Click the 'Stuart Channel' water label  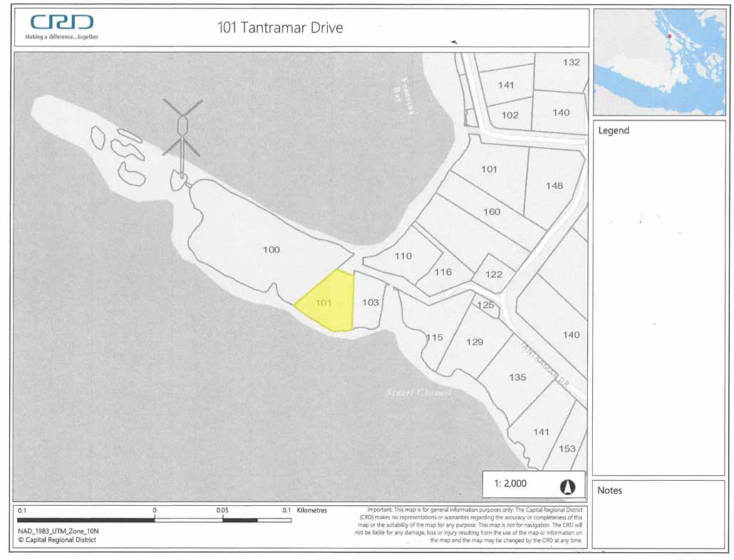click(419, 393)
